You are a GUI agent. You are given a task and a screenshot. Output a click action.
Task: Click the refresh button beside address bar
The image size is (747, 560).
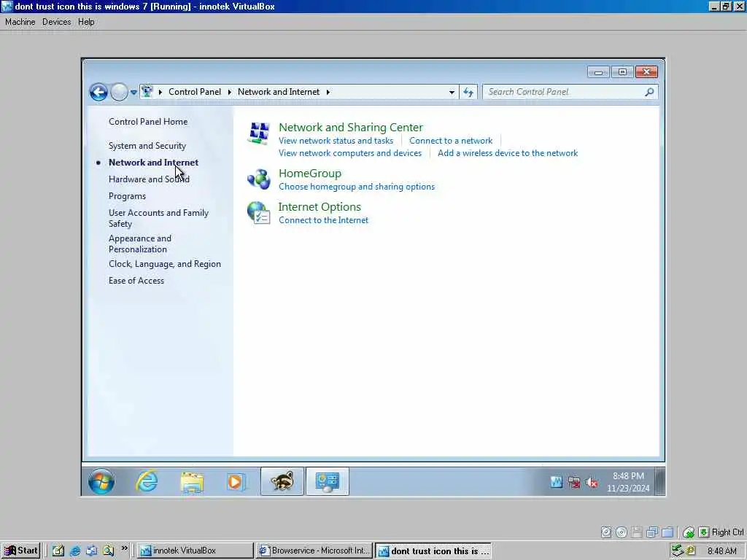(x=468, y=92)
